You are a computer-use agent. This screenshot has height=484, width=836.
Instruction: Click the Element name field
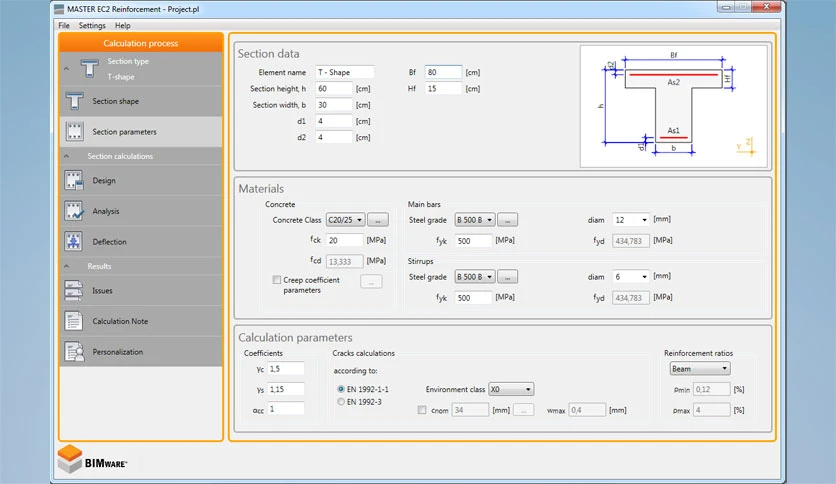coord(344,72)
